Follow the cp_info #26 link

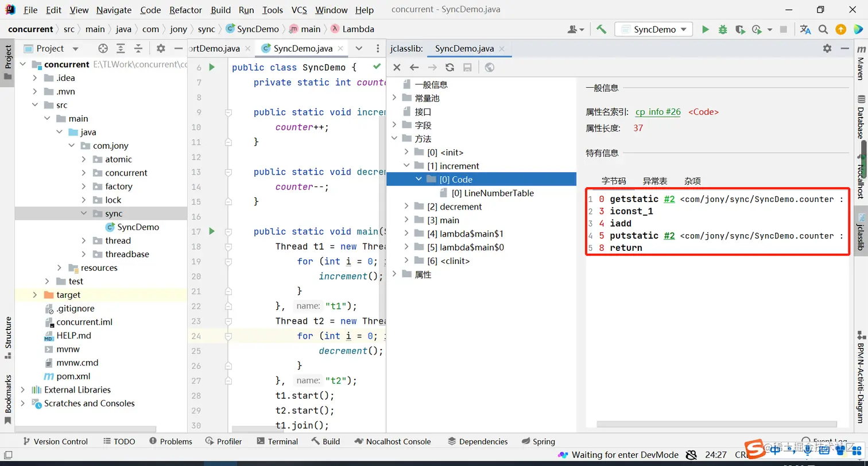(658, 112)
